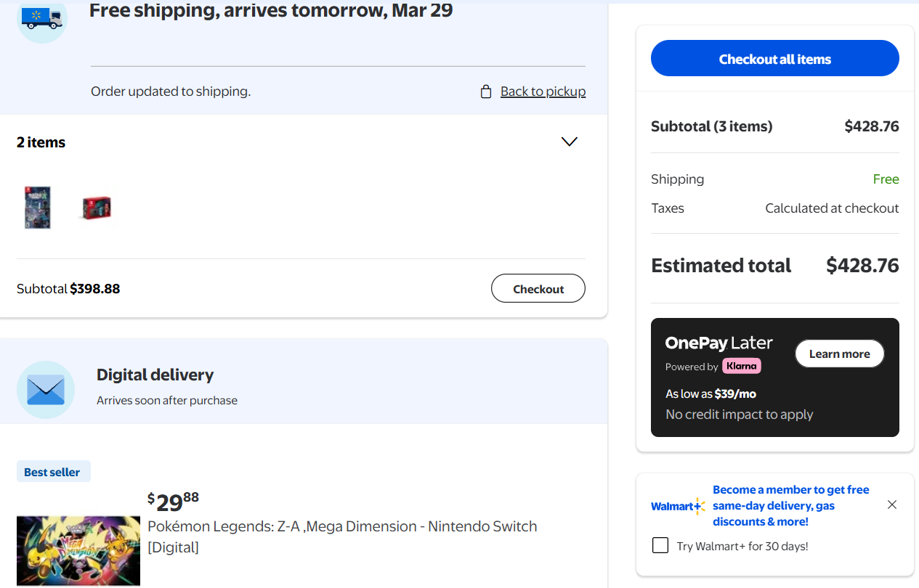Viewport: 919px width, 588px height.
Task: Click the shipping truck icon
Action: (41, 17)
